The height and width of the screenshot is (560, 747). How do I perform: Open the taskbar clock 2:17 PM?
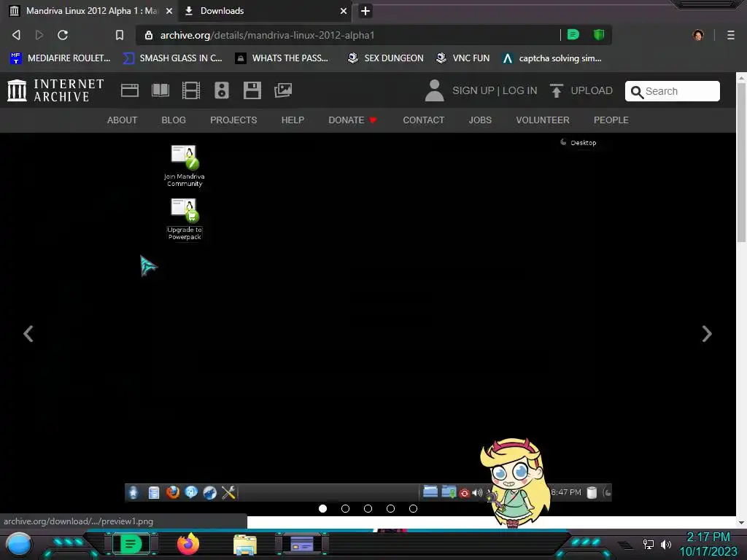708,544
